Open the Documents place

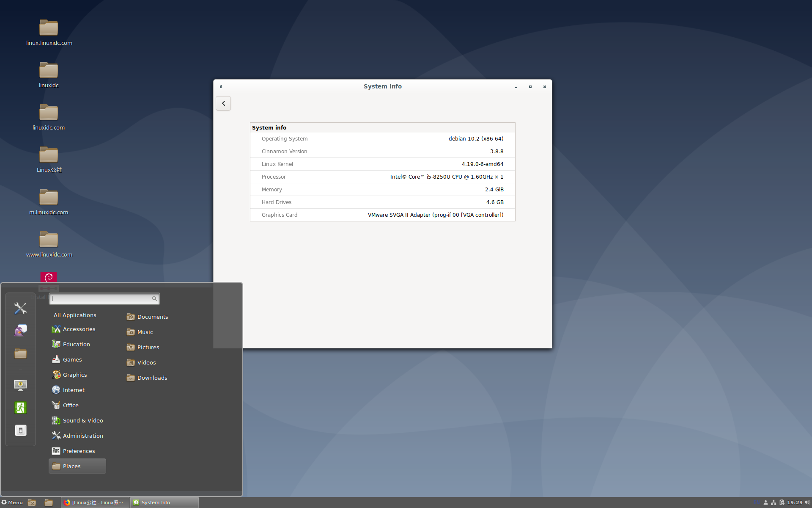tap(148, 317)
